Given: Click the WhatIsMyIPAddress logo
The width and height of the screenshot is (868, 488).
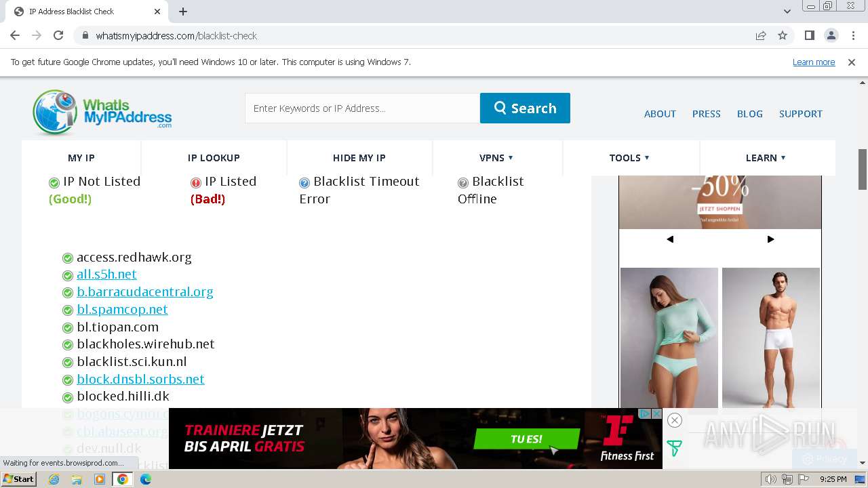Looking at the screenshot, I should (102, 112).
